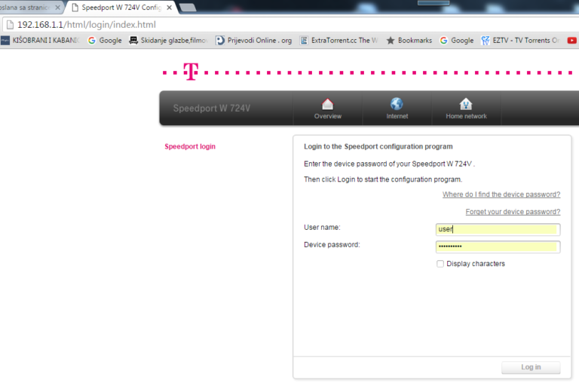
Task: Focus the Device password field
Action: [498, 247]
